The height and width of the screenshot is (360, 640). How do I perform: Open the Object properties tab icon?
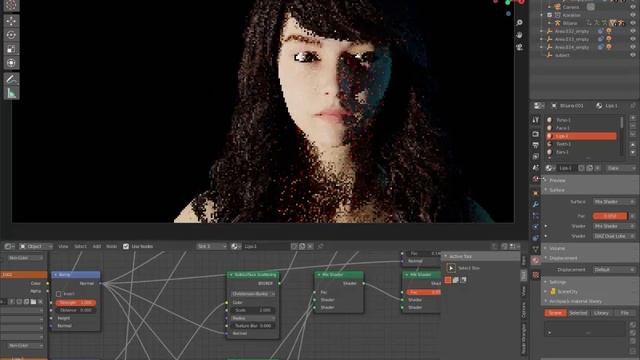click(536, 193)
